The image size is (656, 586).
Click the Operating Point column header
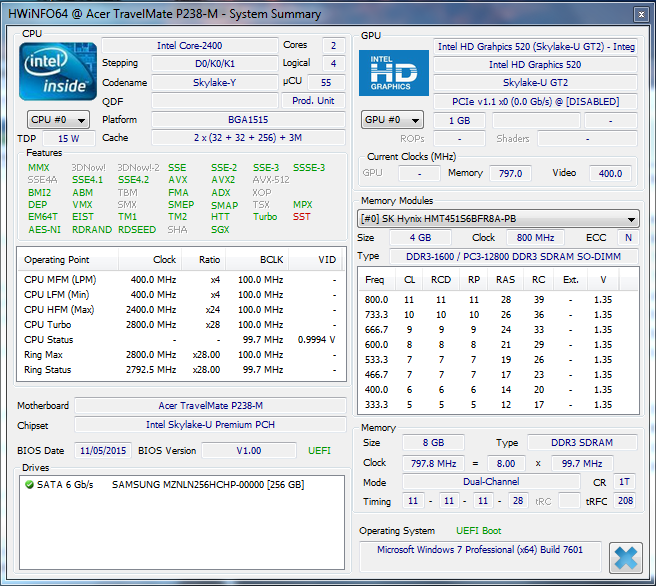click(x=68, y=260)
